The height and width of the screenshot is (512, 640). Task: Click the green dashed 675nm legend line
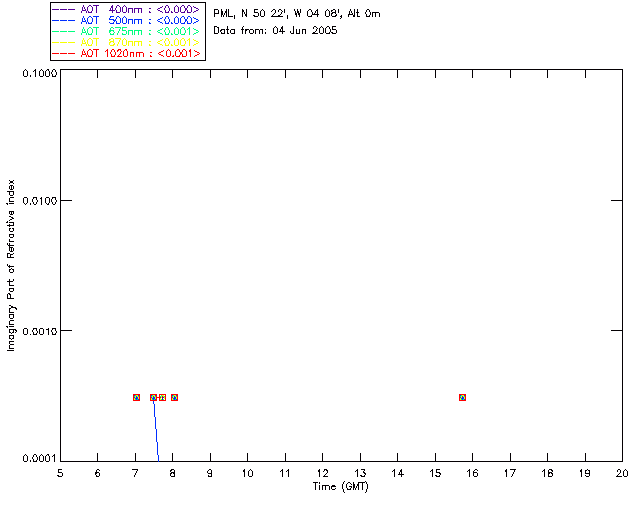(x=63, y=31)
